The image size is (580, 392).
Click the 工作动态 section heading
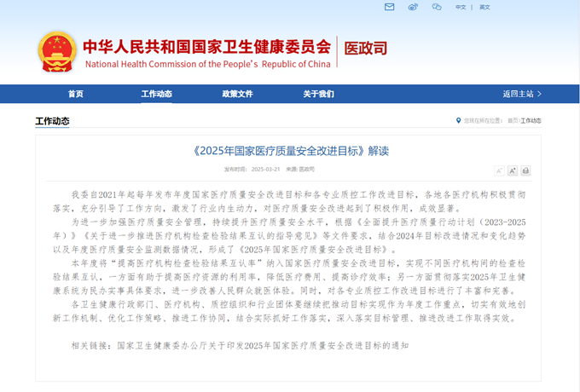tap(52, 121)
